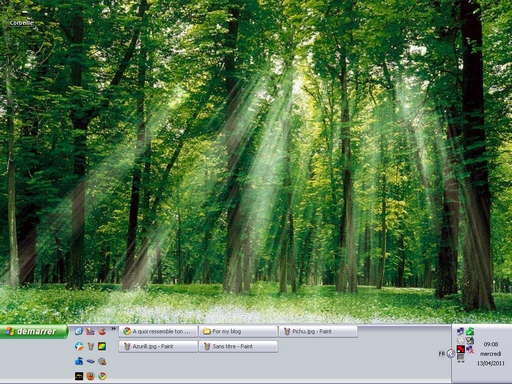The height and width of the screenshot is (384, 512).
Task: Switch to 'A quoi ressemble ton ...' Chrome window
Action: [158, 331]
